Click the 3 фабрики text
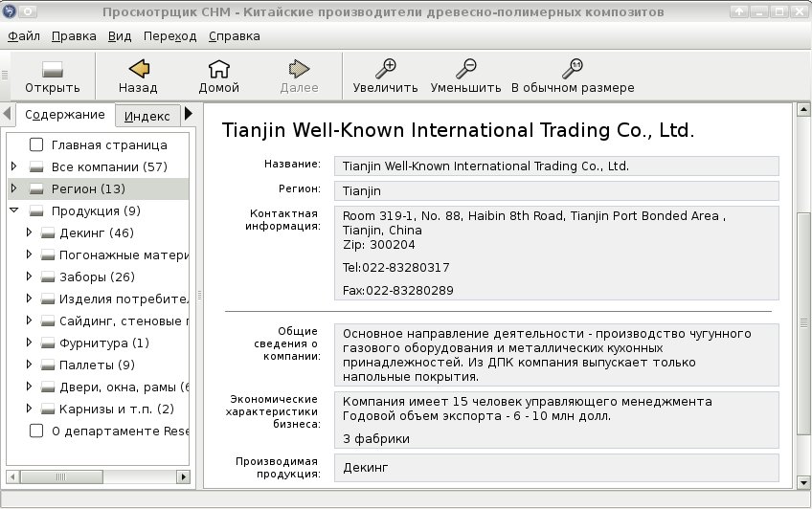 376,439
